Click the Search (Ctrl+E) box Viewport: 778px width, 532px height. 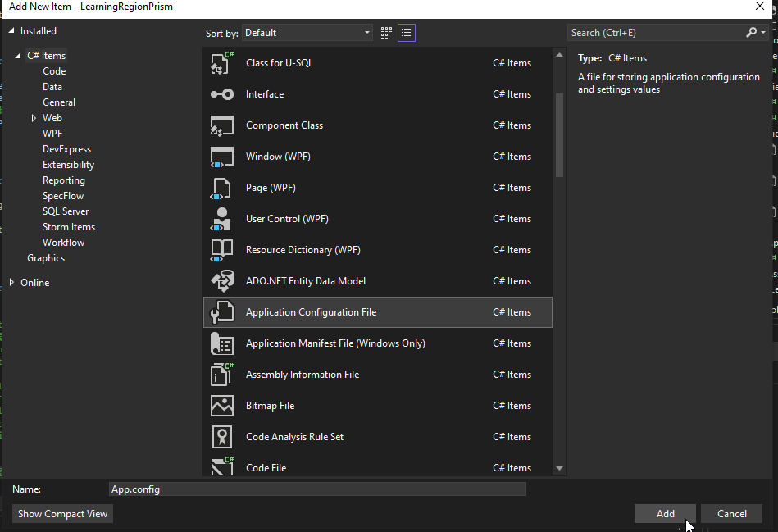tap(656, 33)
